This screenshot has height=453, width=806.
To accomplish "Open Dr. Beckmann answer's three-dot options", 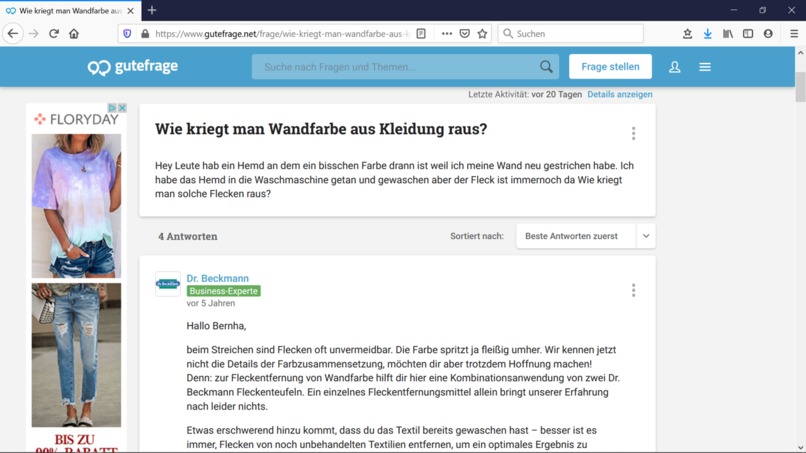I will tap(633, 291).
